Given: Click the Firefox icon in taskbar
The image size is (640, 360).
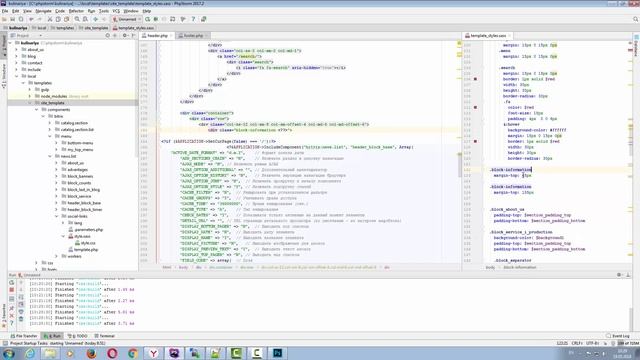Looking at the screenshot, I should pos(91,353).
